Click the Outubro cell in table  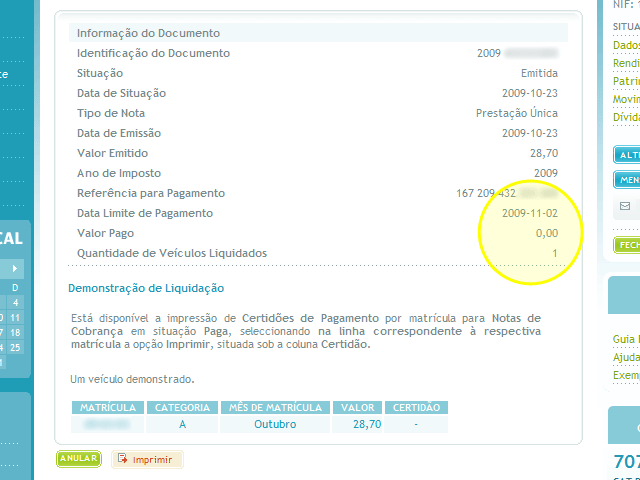click(x=275, y=424)
